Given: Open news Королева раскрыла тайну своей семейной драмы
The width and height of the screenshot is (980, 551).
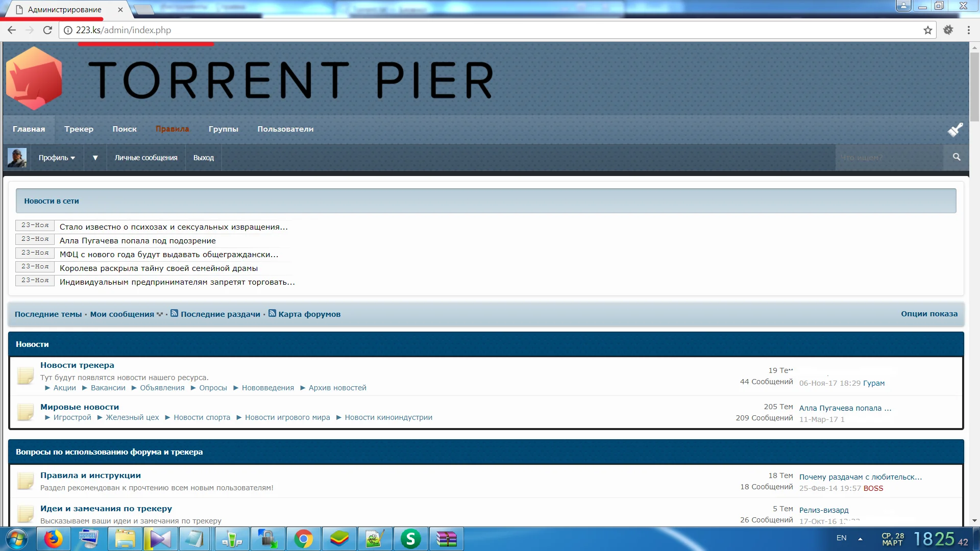Looking at the screenshot, I should 158,268.
